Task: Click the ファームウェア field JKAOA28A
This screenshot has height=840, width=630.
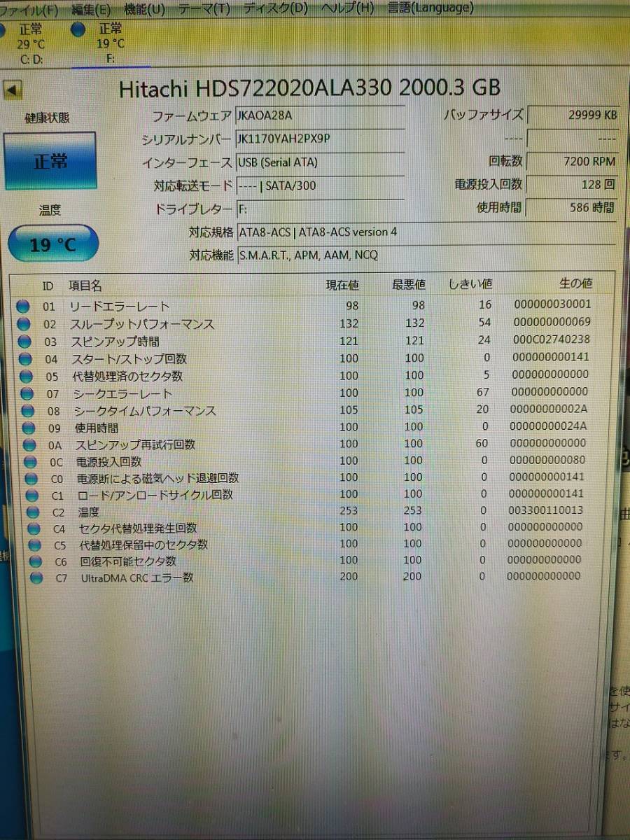Action: tap(320, 115)
